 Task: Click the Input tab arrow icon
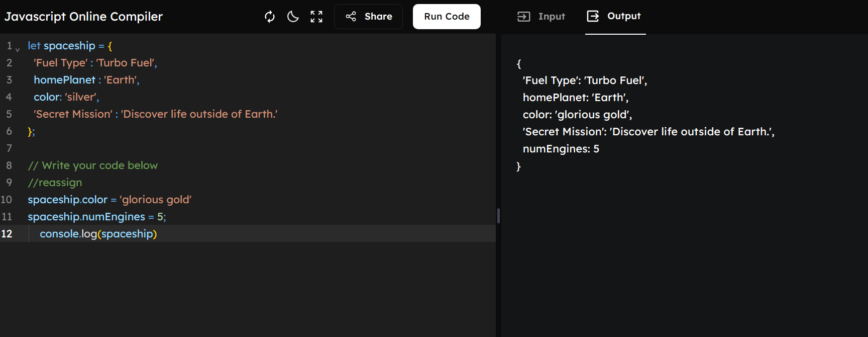coord(523,17)
